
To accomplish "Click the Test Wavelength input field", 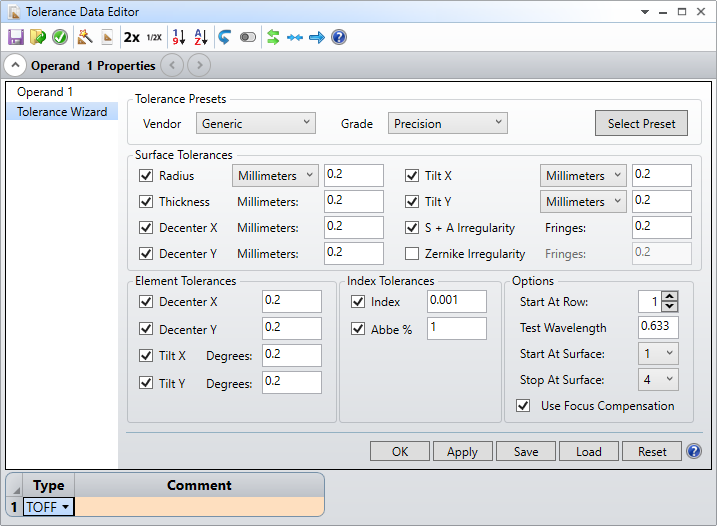I will pos(658,328).
